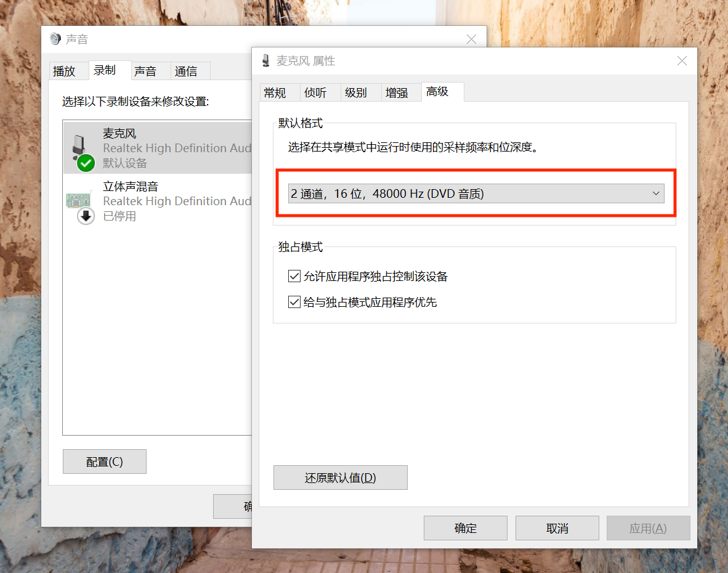
Task: Click the 配置(C) button
Action: pos(105,461)
